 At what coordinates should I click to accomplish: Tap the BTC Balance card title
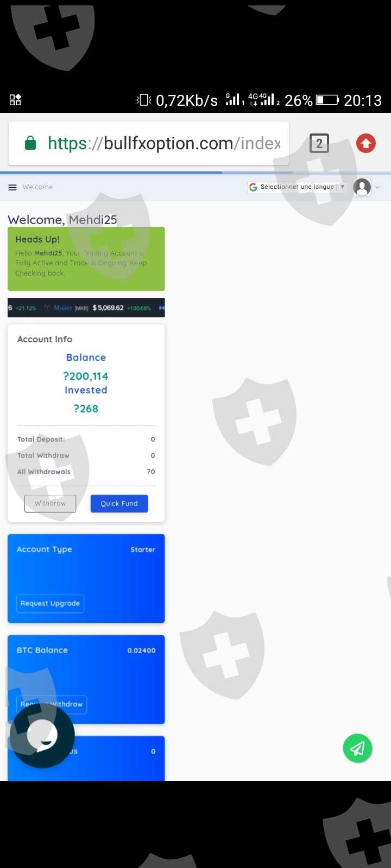(42, 650)
